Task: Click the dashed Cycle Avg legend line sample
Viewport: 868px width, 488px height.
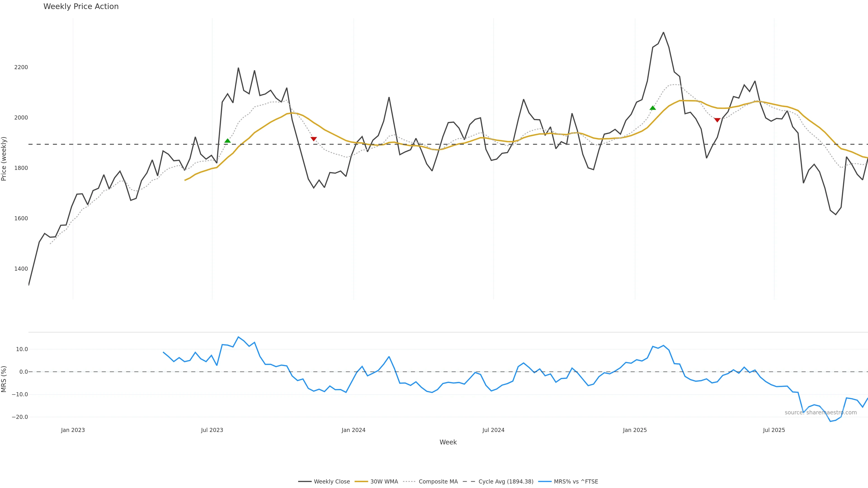Action: (x=469, y=482)
